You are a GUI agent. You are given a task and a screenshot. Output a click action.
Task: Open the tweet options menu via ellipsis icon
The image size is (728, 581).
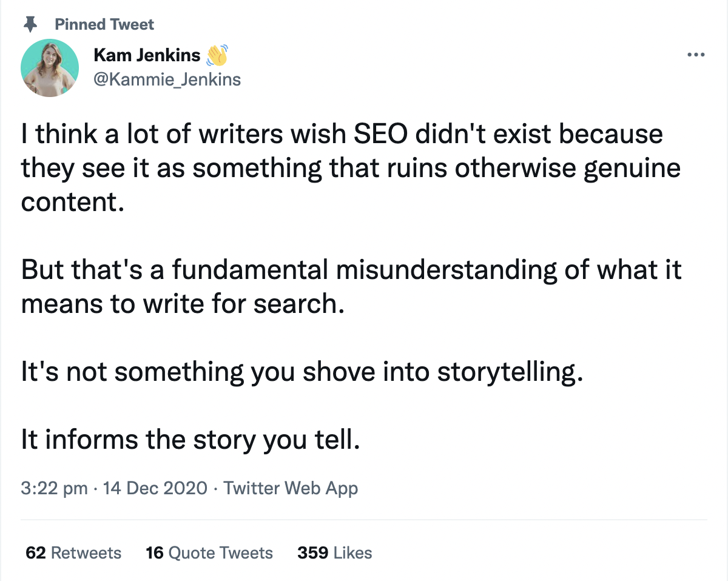pos(696,55)
